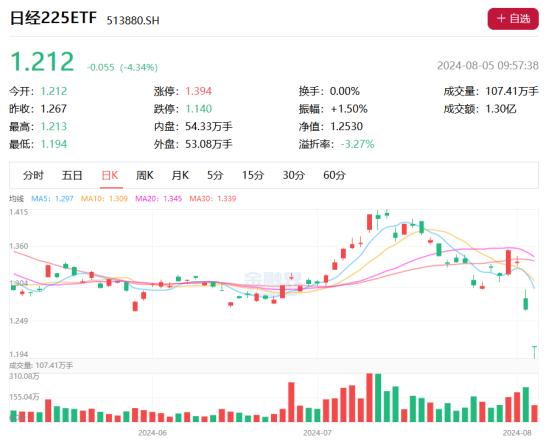Click the 最低 value 1.194
Viewport: 554px width, 448px height.
pos(54,144)
